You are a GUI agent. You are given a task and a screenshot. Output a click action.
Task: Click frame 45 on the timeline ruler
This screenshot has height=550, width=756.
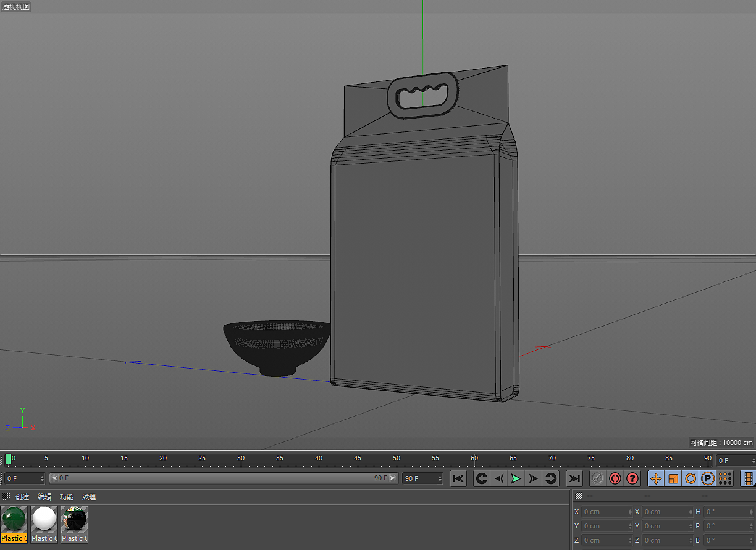(358, 459)
